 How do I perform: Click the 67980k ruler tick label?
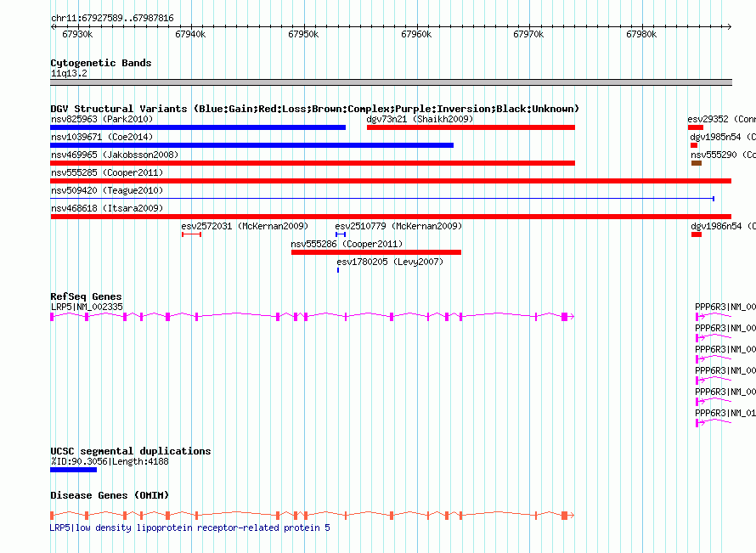pos(641,35)
